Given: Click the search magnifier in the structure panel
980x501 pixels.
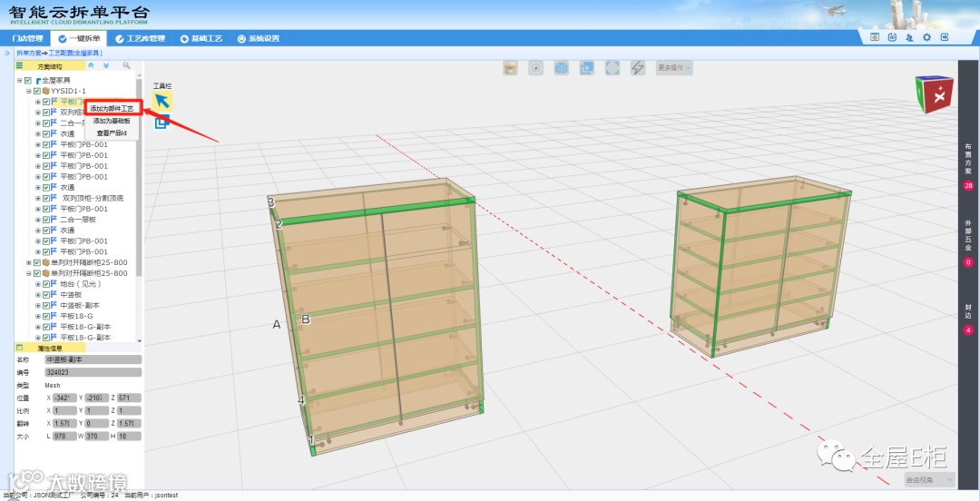Looking at the screenshot, I should point(126,66).
